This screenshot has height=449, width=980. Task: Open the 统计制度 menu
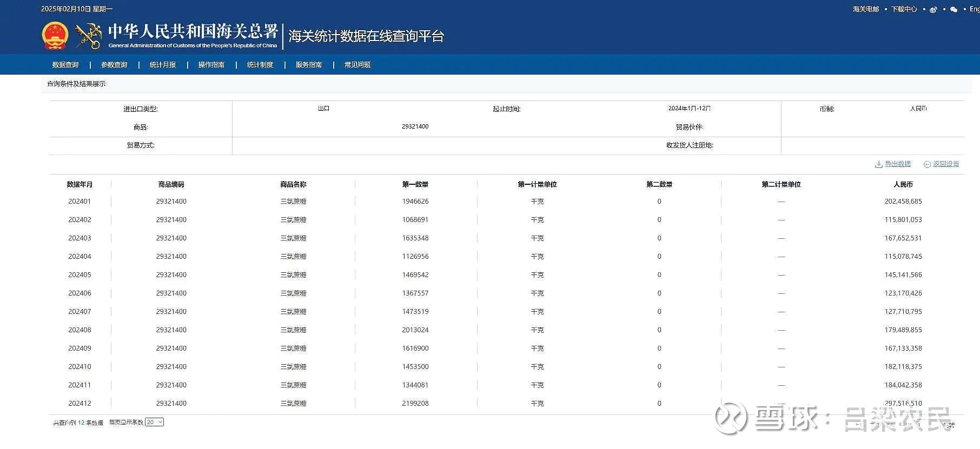(260, 65)
